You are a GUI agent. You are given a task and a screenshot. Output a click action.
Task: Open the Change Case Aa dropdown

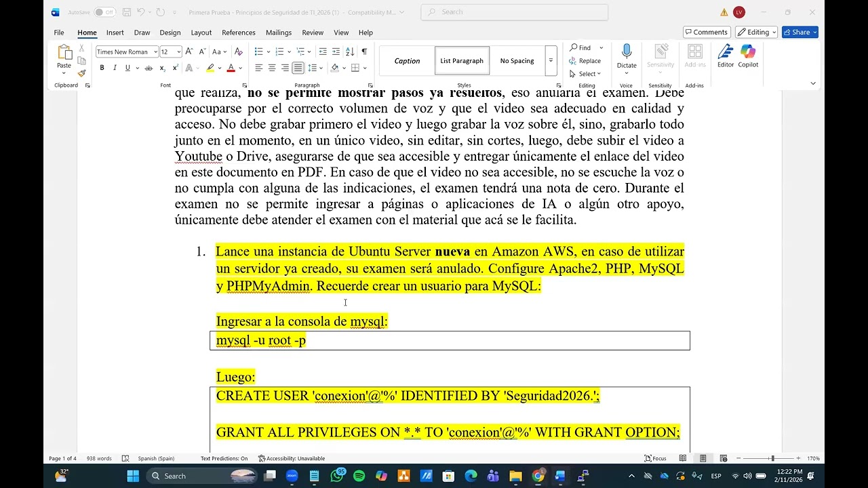tap(219, 52)
